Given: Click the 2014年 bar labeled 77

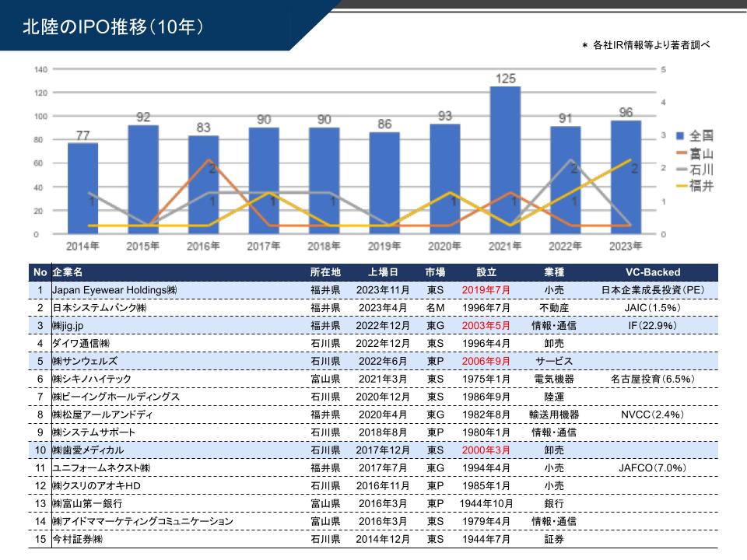Looking at the screenshot, I should (x=83, y=188).
